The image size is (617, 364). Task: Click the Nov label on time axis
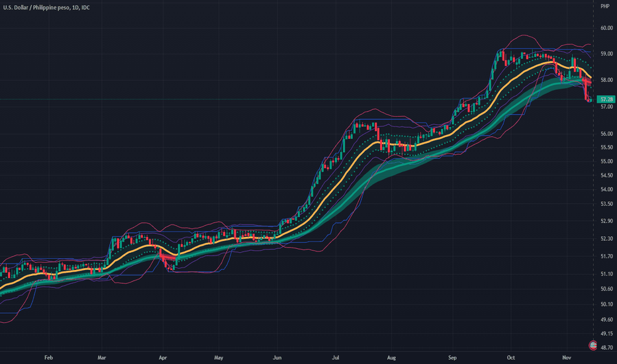click(x=566, y=357)
